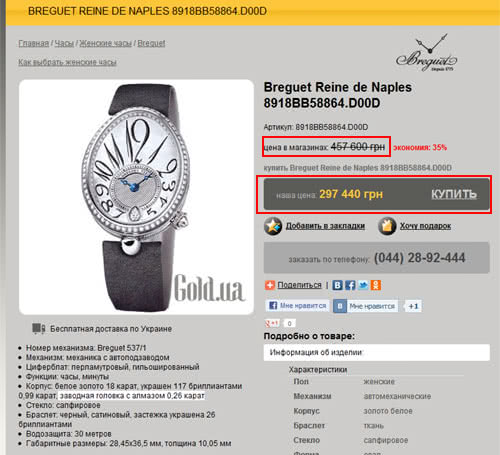Screen dimensions: 500x455
Task: Click Добавить в закладки link
Action: (x=325, y=226)
